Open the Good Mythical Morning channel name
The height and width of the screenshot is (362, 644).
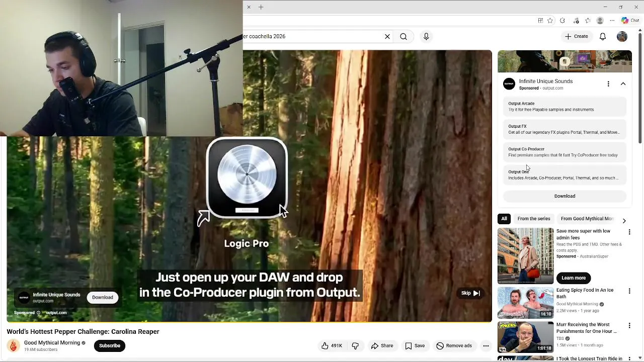point(52,343)
